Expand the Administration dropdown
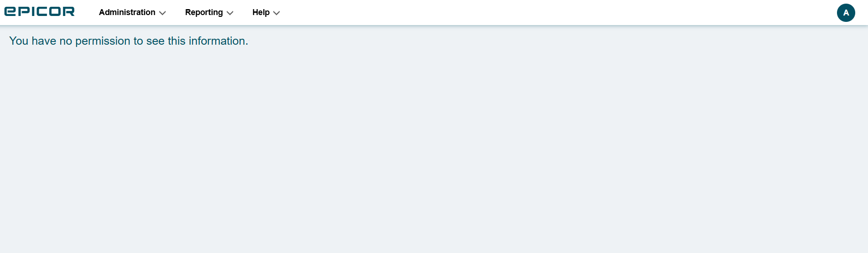 pyautogui.click(x=132, y=12)
